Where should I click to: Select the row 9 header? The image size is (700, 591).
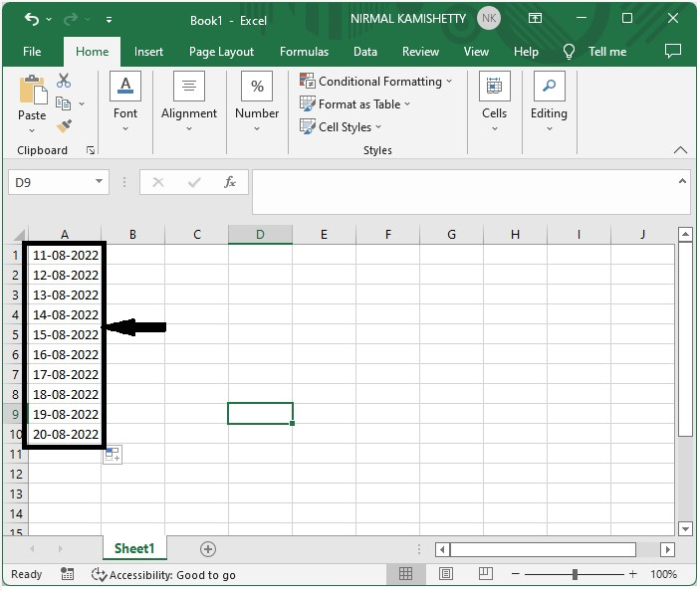(15, 414)
